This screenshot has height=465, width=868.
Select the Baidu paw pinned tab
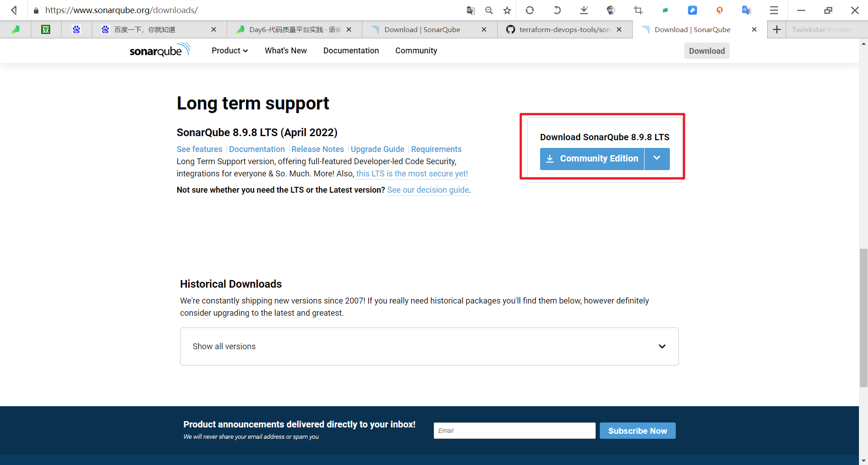(x=76, y=29)
